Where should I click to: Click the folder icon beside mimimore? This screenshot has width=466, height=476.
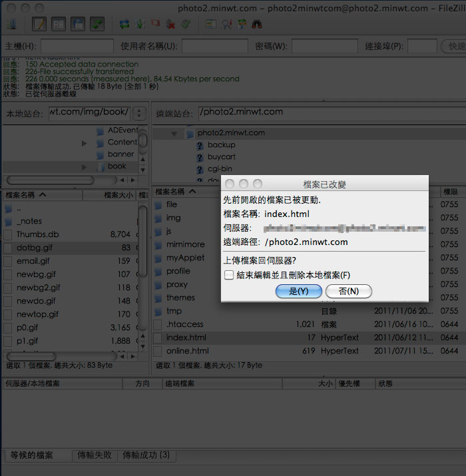click(x=158, y=245)
